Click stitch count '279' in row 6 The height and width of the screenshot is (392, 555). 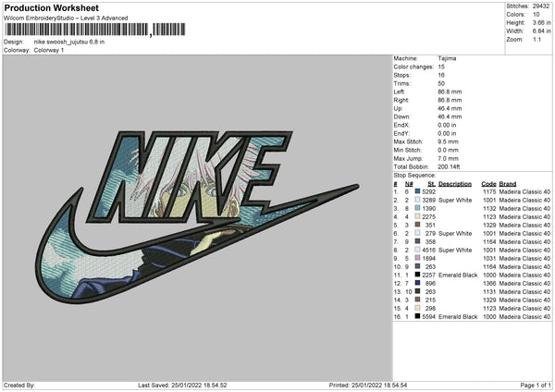[x=430, y=233]
